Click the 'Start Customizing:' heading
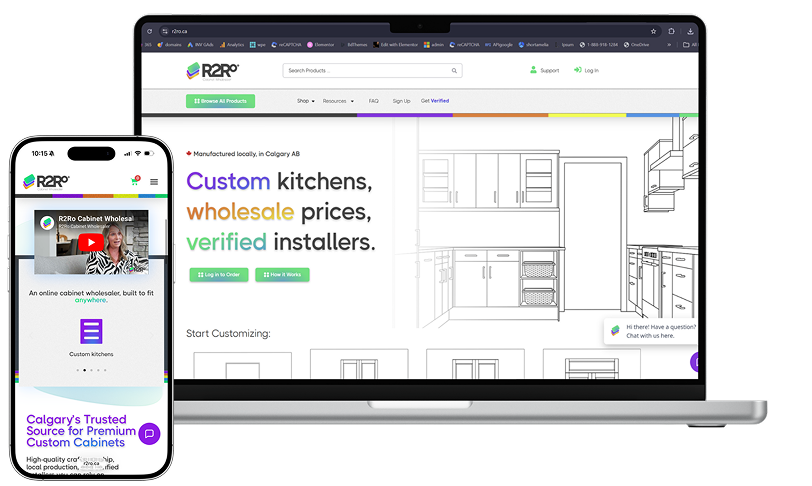812x486 pixels. tap(228, 333)
